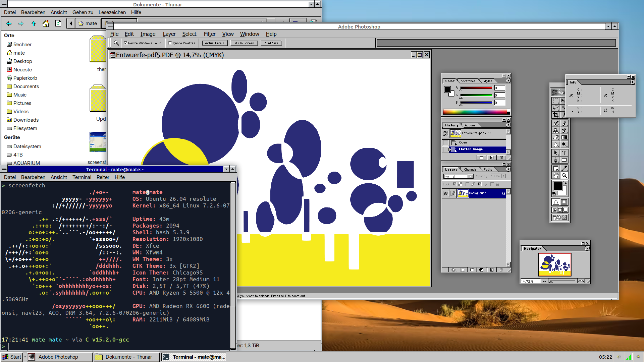Open the Info palette options menu
644x362 pixels.
[633, 82]
